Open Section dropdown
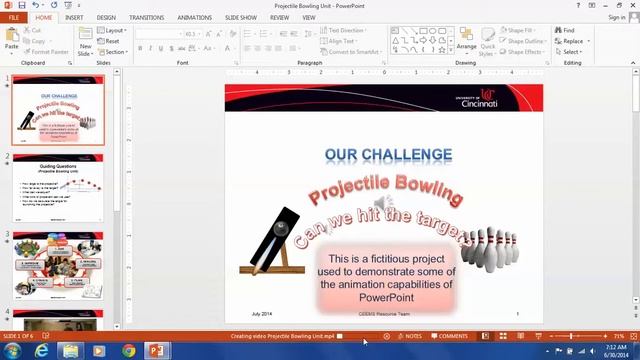 click(113, 52)
